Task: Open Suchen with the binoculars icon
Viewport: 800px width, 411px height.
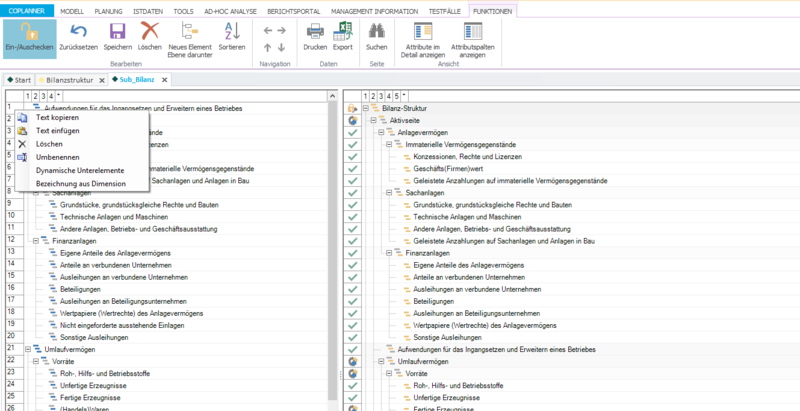Action: pos(377,32)
